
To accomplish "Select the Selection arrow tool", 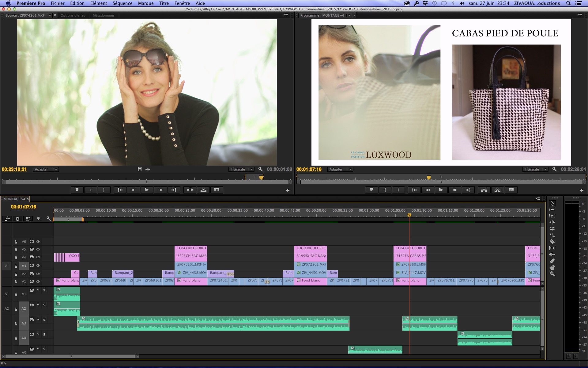I will tap(552, 203).
